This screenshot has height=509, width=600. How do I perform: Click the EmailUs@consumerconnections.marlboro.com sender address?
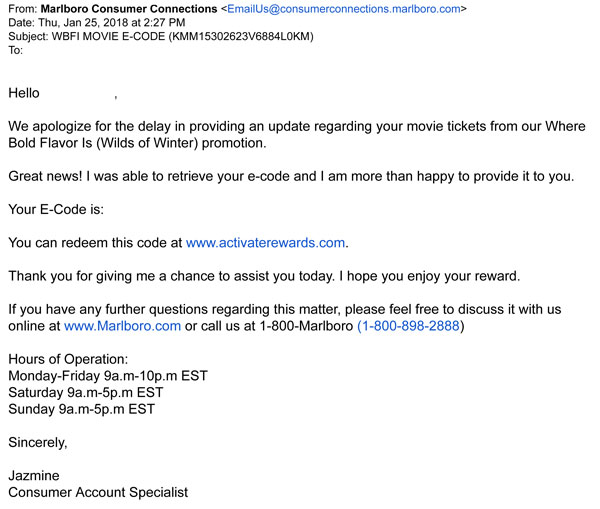pos(343,9)
